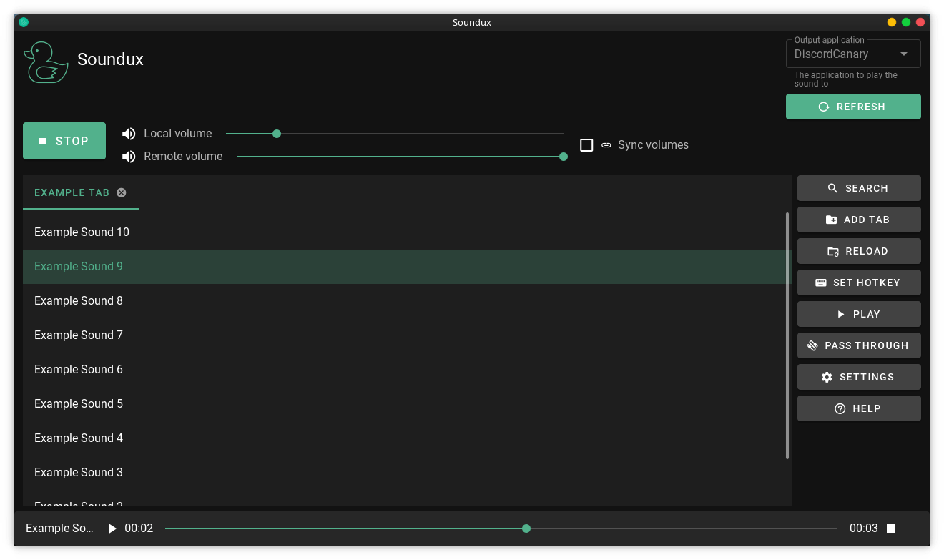944x560 pixels.
Task: Stop playback with the STOP button
Action: tap(64, 141)
